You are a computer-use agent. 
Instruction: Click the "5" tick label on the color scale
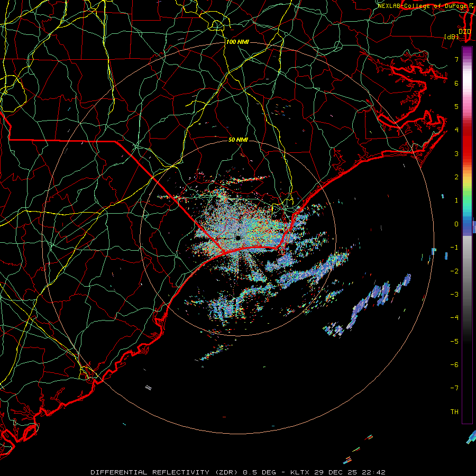(x=456, y=106)
